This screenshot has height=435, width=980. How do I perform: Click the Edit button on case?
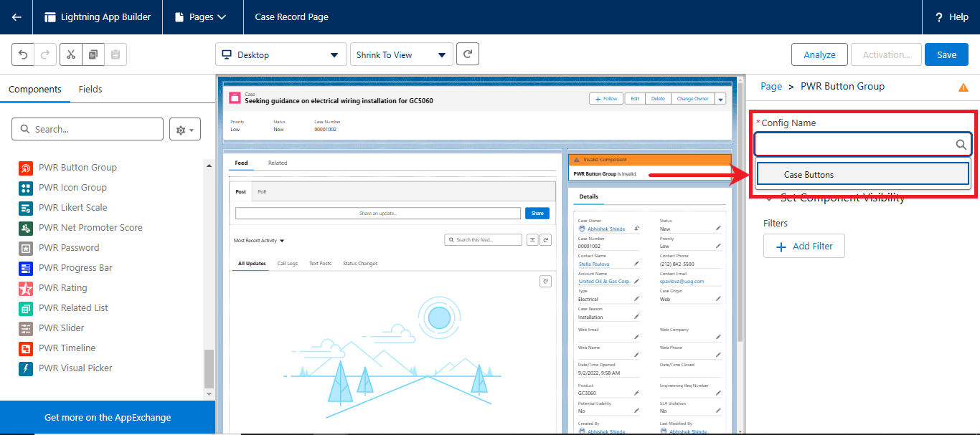click(634, 99)
